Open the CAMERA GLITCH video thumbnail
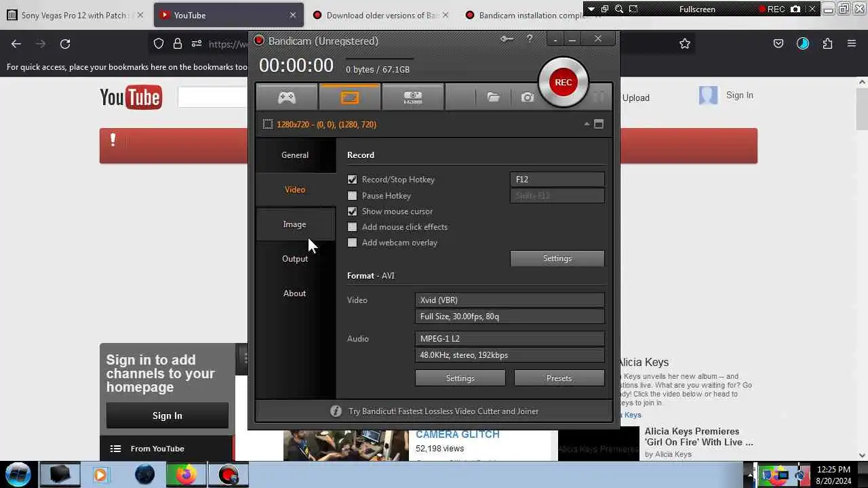This screenshot has width=868, height=488. [x=346, y=445]
